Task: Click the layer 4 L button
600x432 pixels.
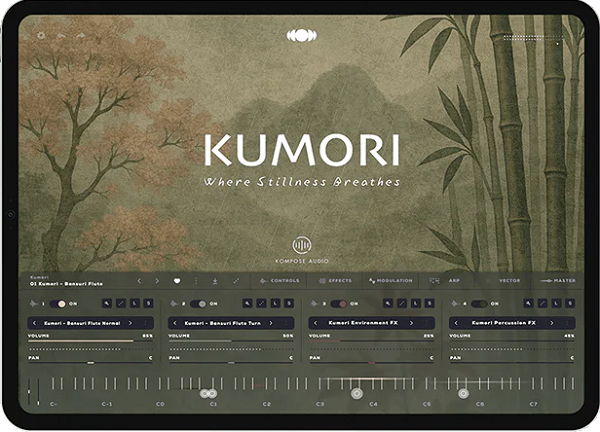Action: [x=556, y=303]
